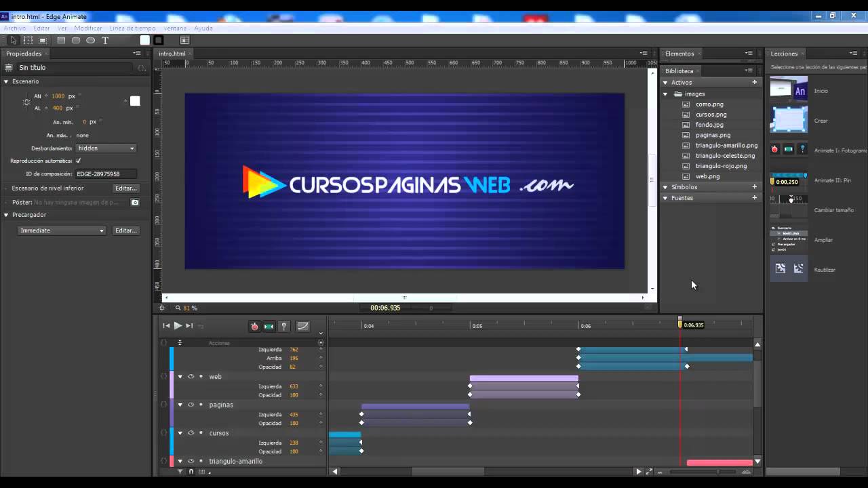Open Precargador Immediate dropdown
The width and height of the screenshot is (868, 488).
(x=62, y=230)
